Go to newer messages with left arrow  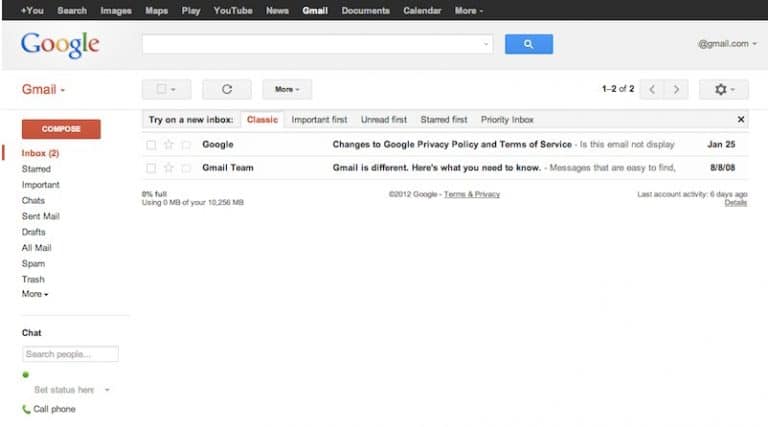[x=652, y=89]
